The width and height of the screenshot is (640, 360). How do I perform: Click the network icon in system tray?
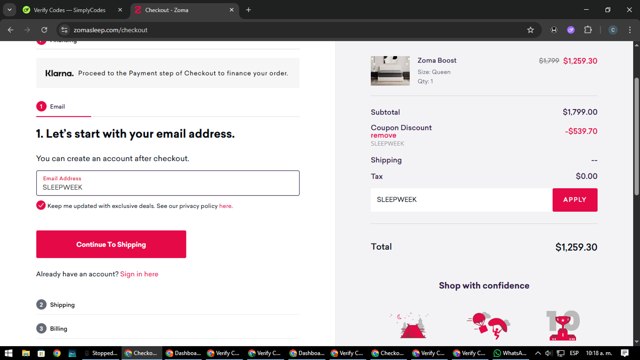pos(561,353)
